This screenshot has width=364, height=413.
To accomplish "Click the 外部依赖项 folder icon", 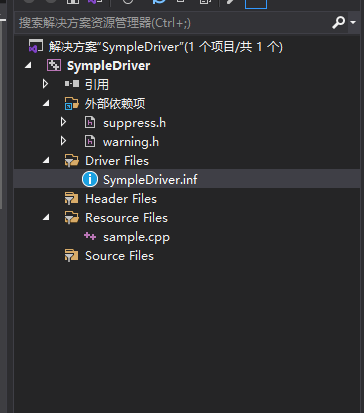I will (72, 103).
